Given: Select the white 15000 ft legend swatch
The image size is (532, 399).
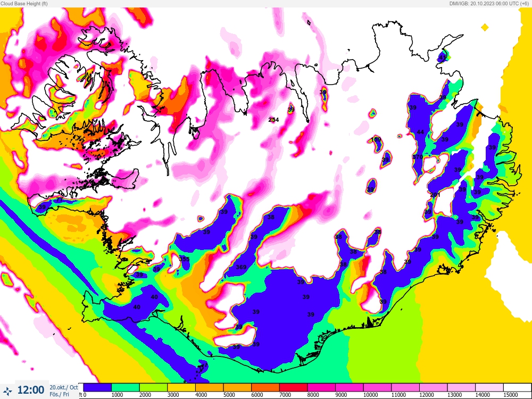Looking at the screenshot, I should (x=517, y=387).
